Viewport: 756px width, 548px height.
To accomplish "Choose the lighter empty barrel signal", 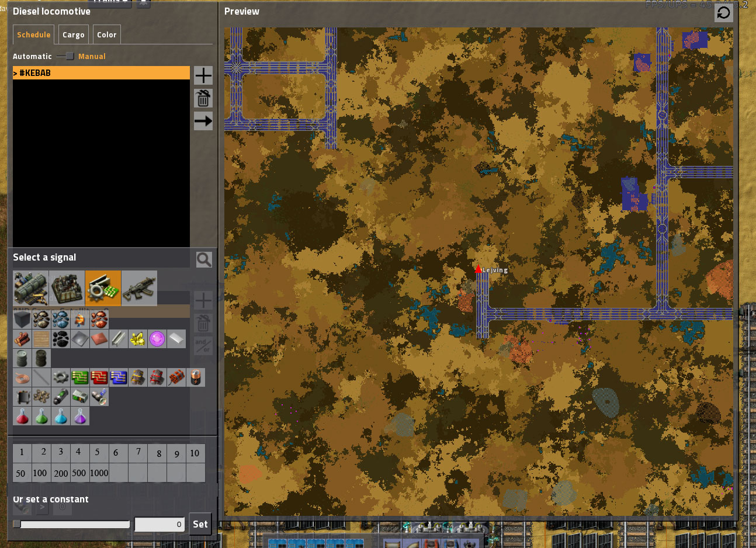I will pyautogui.click(x=22, y=358).
